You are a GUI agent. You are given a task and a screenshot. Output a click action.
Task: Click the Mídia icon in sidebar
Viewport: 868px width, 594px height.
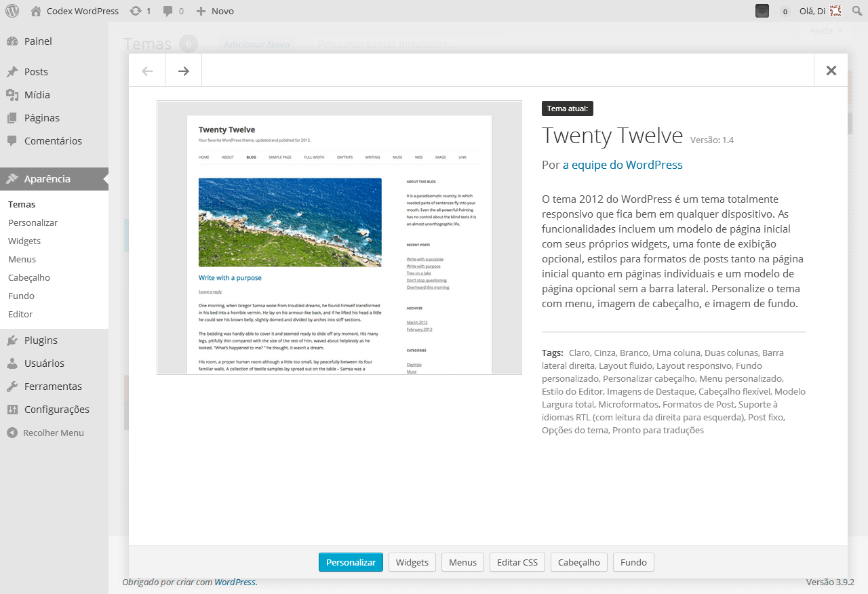(x=12, y=95)
